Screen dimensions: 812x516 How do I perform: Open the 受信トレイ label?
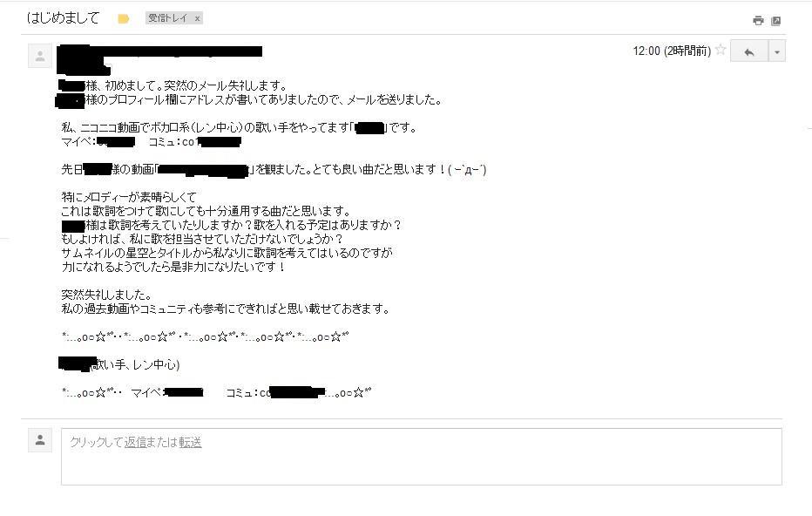coord(167,18)
